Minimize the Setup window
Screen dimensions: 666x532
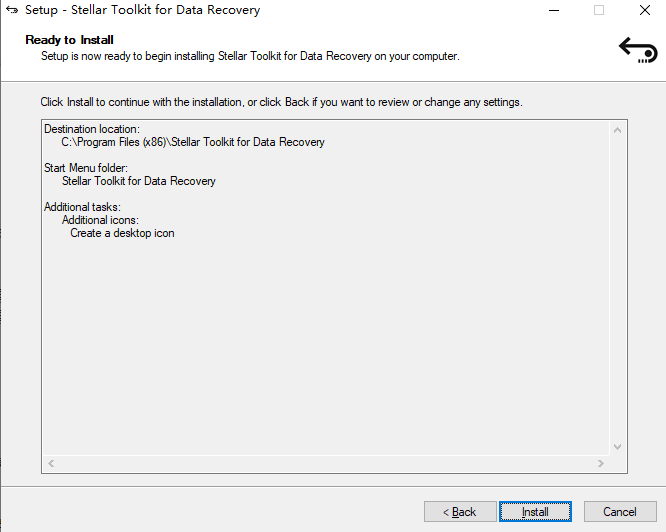click(553, 11)
